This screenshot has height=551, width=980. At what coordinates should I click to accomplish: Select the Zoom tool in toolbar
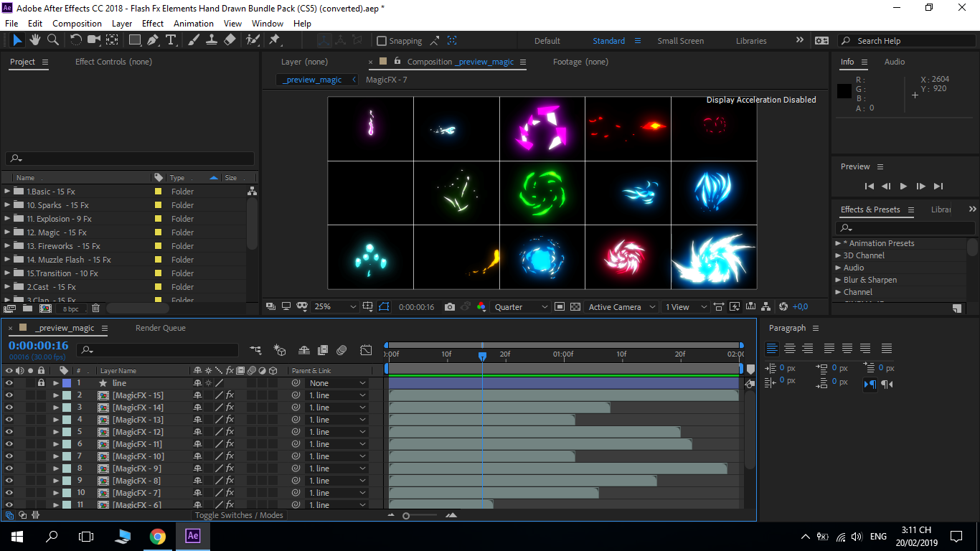(x=52, y=40)
